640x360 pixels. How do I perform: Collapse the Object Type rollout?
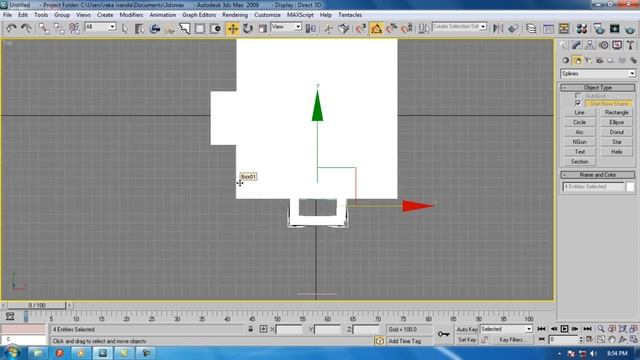(x=598, y=87)
